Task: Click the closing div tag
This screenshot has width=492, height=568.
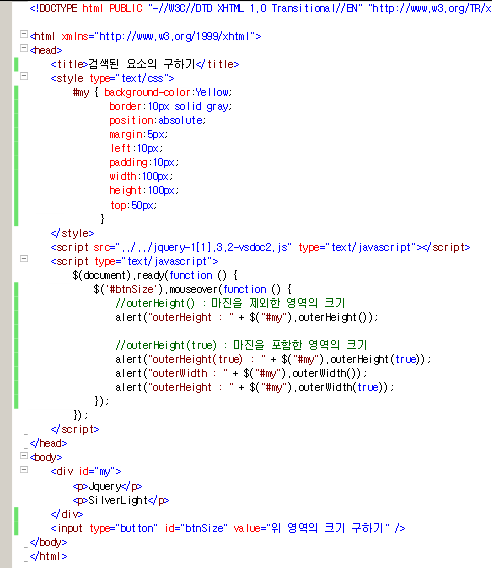Action: [67, 514]
